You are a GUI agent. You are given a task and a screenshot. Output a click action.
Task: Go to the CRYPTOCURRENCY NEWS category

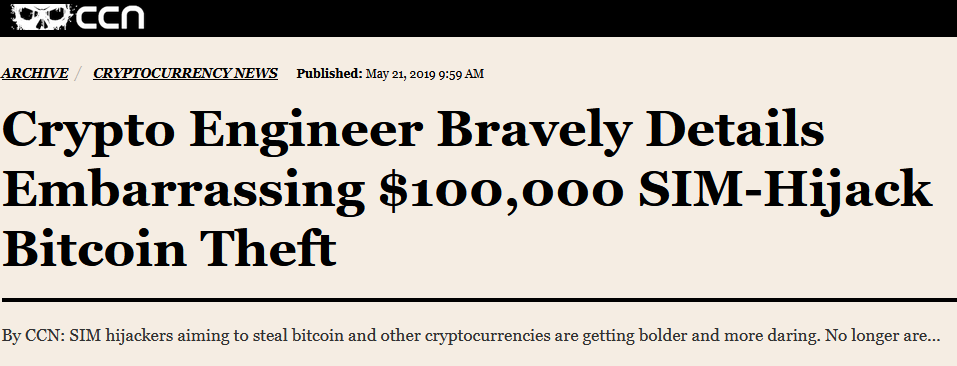[186, 73]
